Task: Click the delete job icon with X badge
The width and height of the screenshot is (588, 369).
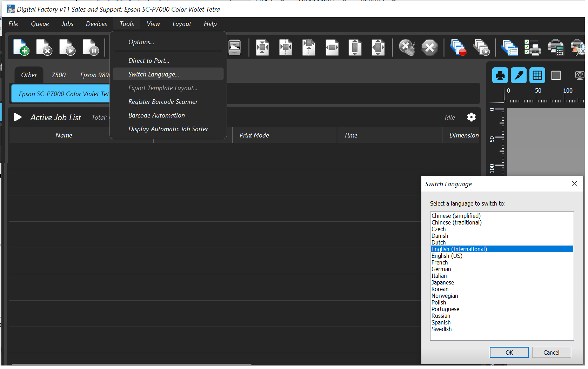Action: click(44, 47)
